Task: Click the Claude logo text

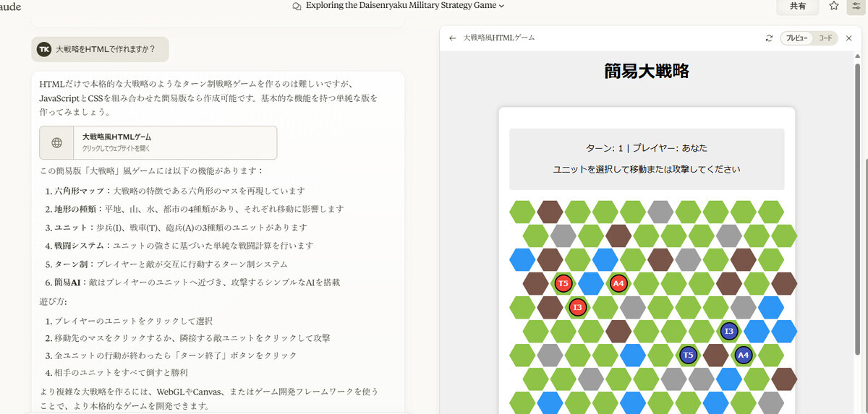Action: click(x=10, y=6)
